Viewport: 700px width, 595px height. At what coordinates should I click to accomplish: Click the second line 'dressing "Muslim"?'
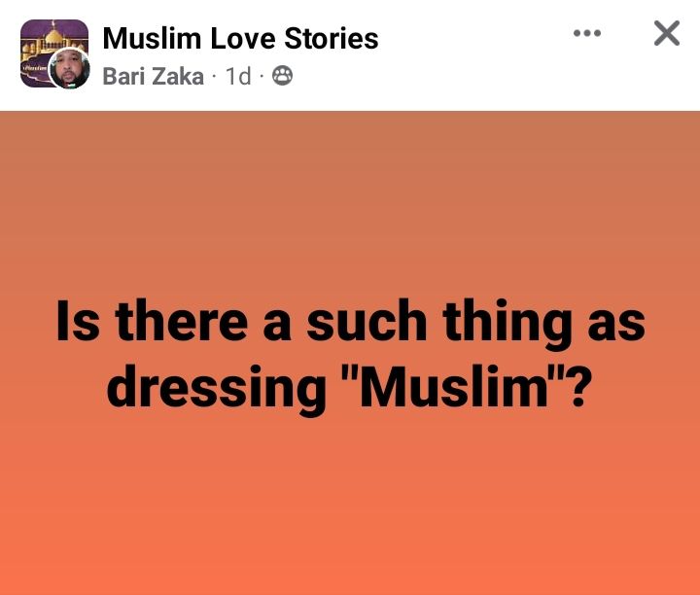point(350,386)
